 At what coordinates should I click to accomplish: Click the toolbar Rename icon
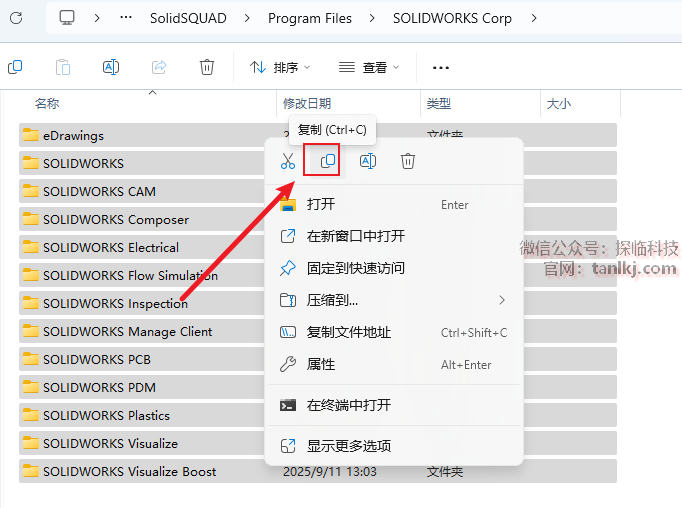pos(111,67)
